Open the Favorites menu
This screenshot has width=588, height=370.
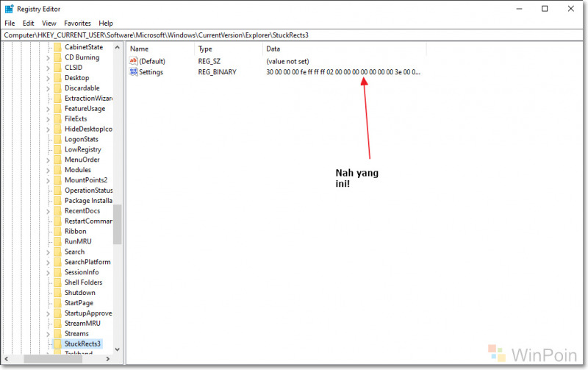coord(77,24)
